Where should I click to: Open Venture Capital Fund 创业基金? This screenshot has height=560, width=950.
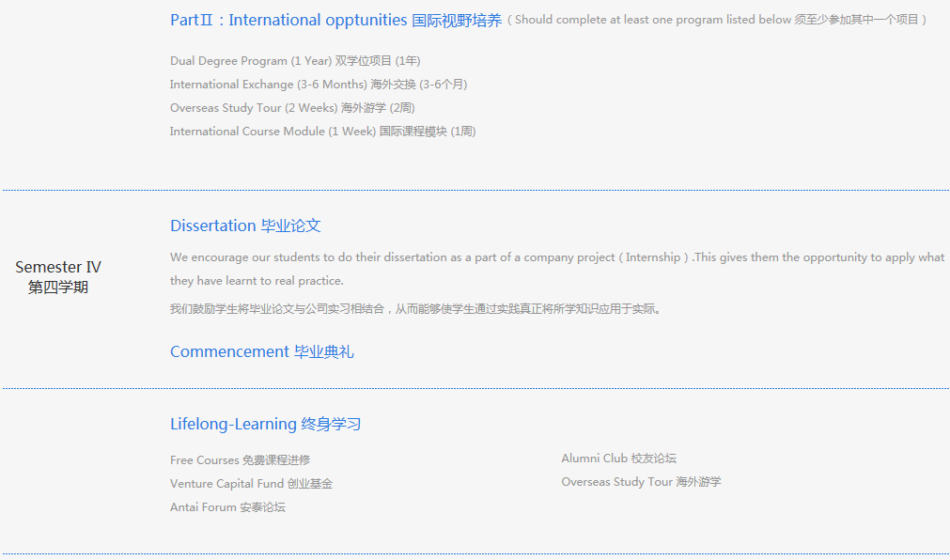pyautogui.click(x=251, y=484)
